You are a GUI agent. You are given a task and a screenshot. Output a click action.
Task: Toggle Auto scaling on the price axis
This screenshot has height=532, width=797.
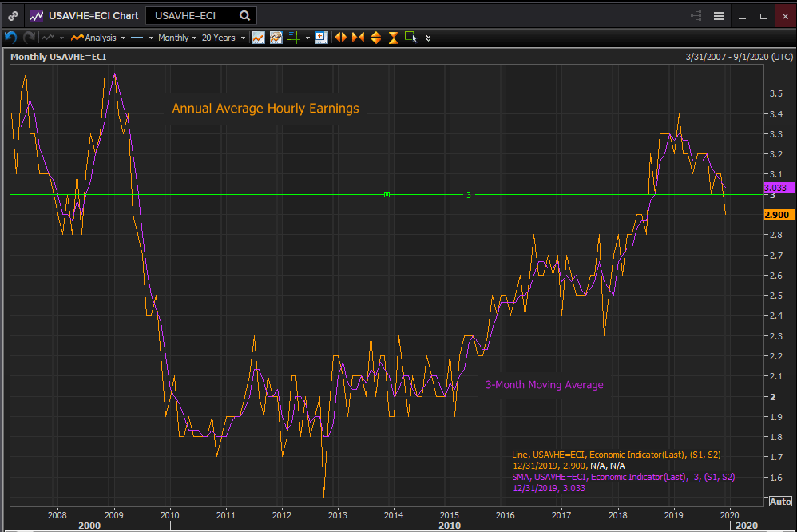[779, 501]
